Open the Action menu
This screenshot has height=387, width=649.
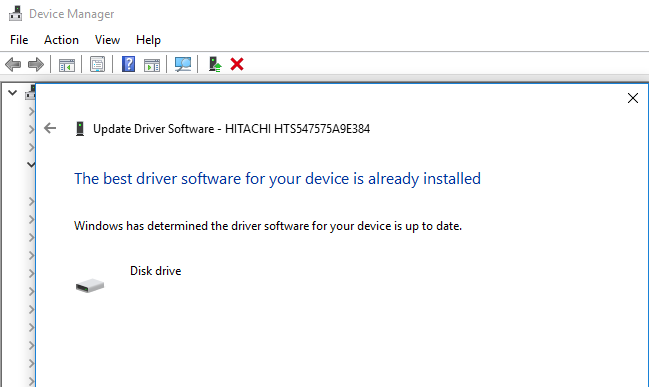(x=61, y=40)
